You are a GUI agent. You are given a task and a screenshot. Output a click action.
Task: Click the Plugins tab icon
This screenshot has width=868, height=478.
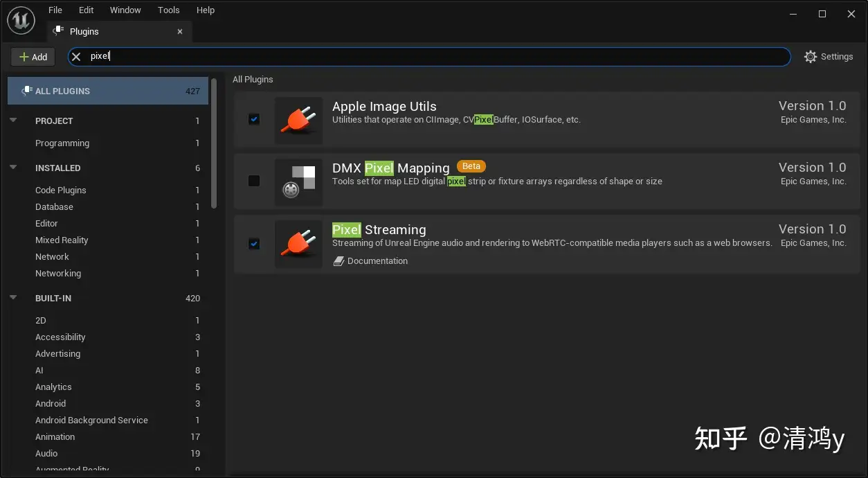pos(59,31)
